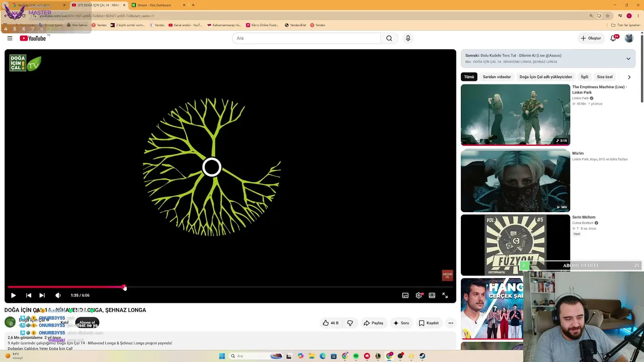Click the zoom magnifier in address bar

pyautogui.click(x=591, y=16)
